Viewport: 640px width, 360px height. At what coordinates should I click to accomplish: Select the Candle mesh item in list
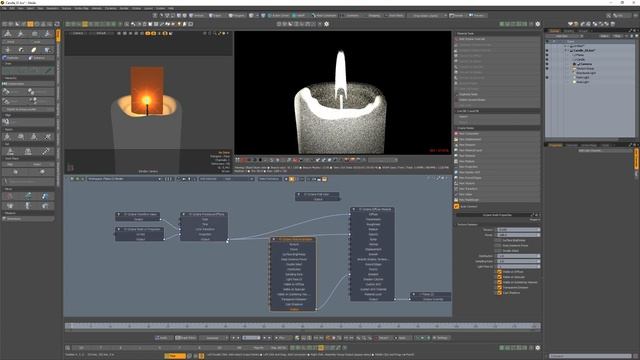coord(580,60)
